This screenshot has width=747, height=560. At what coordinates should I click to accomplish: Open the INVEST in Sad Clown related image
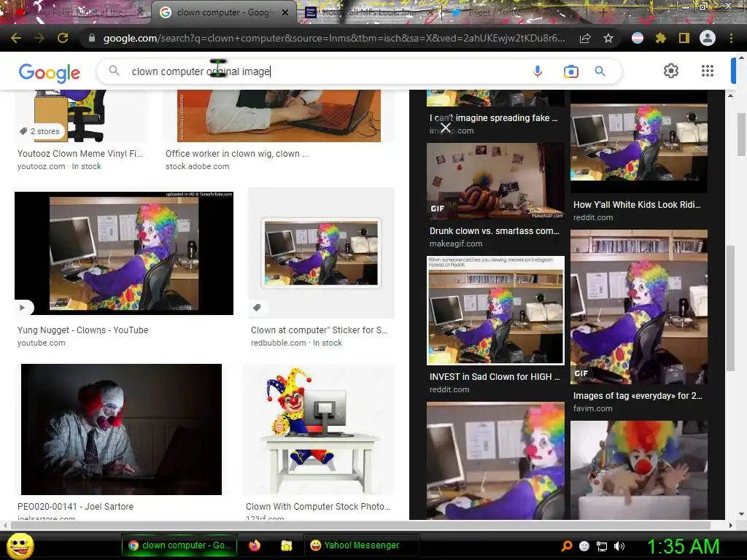pyautogui.click(x=495, y=310)
